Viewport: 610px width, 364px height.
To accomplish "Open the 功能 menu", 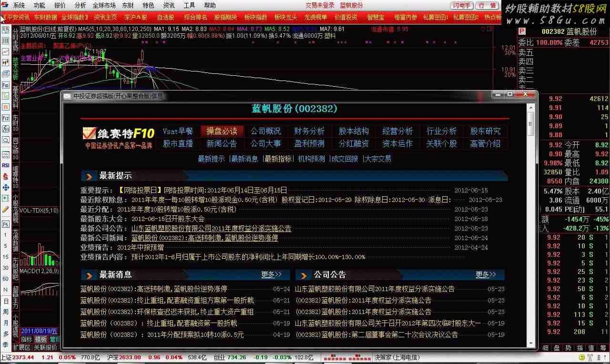I will (x=40, y=5).
